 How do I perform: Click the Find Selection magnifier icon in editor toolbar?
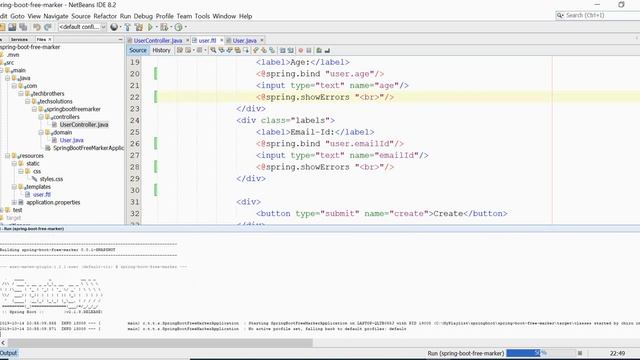[x=213, y=50]
